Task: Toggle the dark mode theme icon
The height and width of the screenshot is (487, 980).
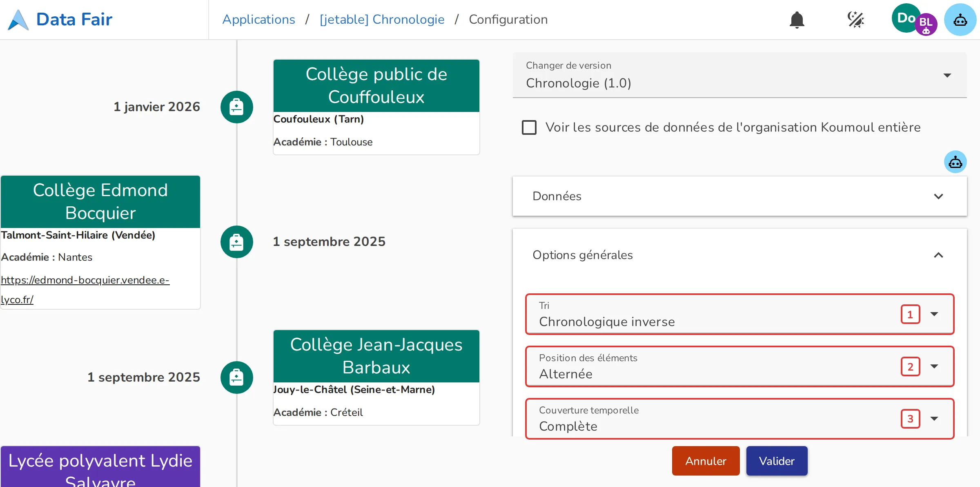Action: point(855,20)
